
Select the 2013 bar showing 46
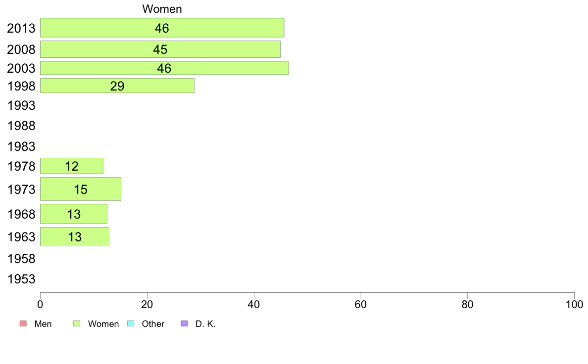(x=162, y=28)
